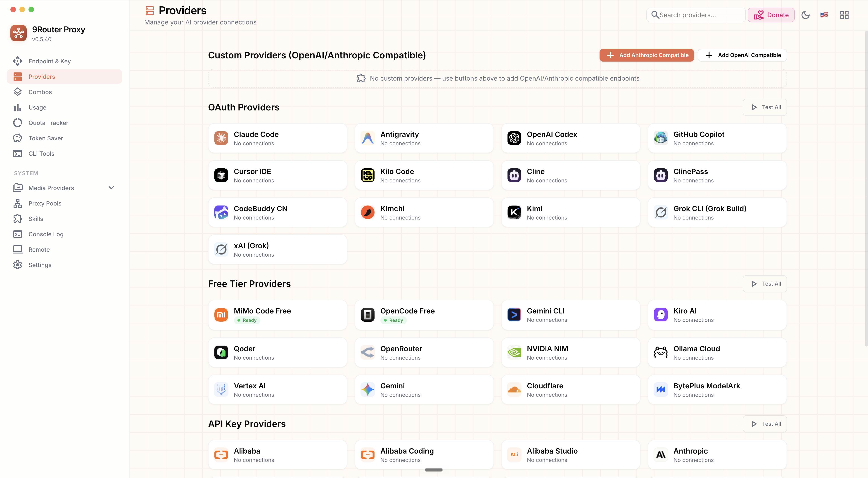This screenshot has width=868, height=478.
Task: Click the MiMo Code Free icon
Action: (x=221, y=315)
